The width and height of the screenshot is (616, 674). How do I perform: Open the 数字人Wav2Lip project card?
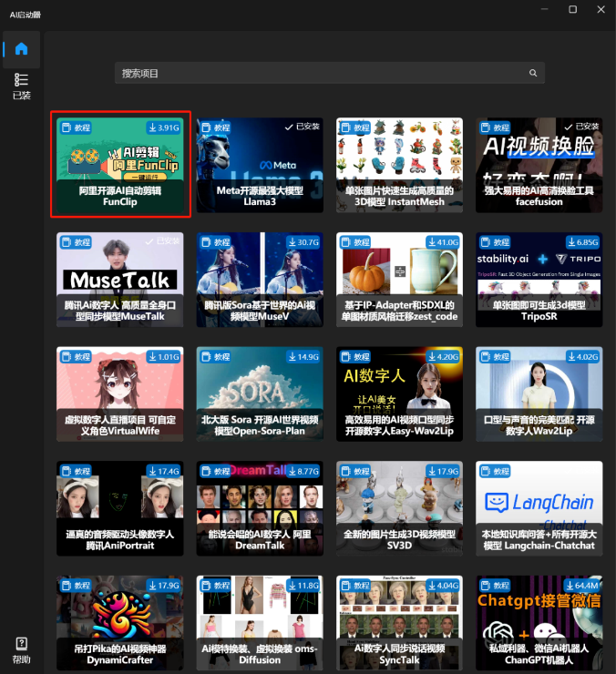pos(539,394)
